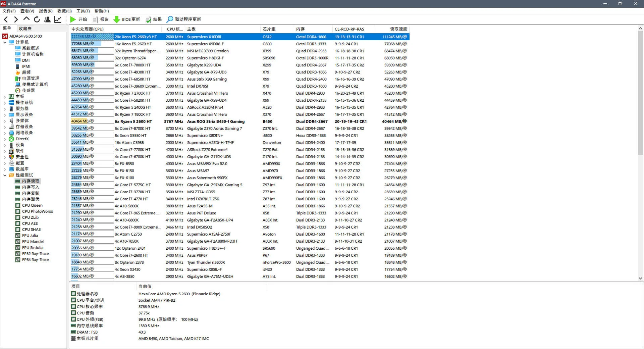Click the user favorites icon in toolbar
Screen dimensions: 644x349
[47, 19]
